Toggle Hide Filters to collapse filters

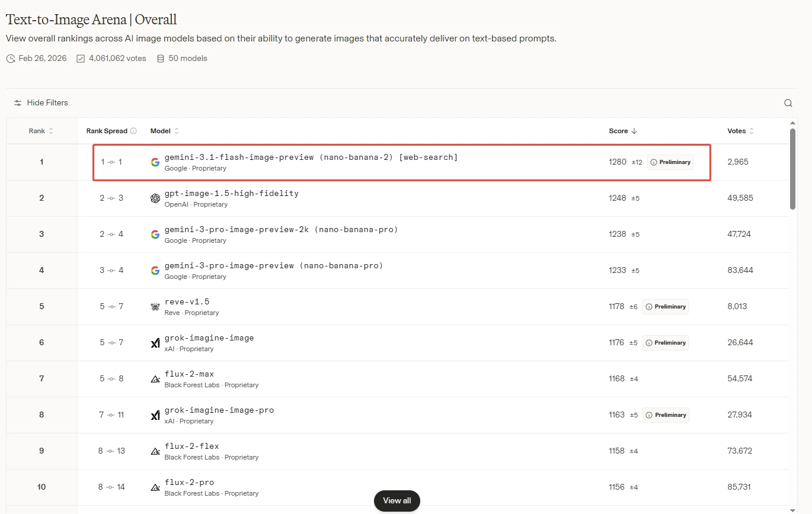point(47,103)
